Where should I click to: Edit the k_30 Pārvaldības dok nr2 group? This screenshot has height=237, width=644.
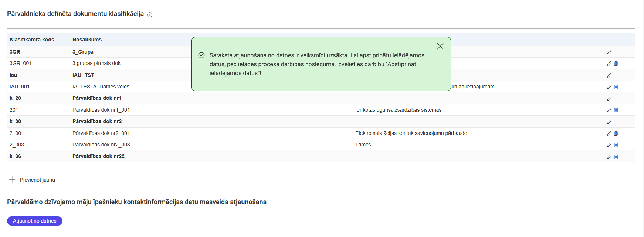click(609, 122)
